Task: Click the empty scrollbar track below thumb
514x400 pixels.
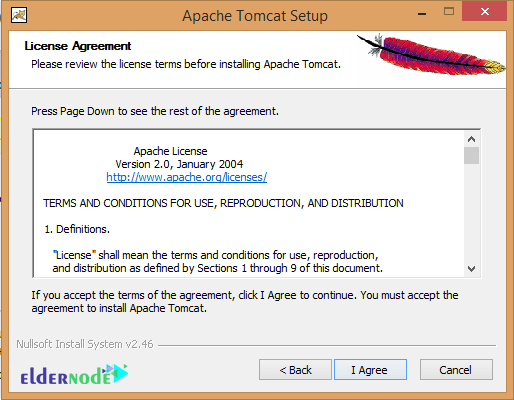Action: tap(471, 213)
